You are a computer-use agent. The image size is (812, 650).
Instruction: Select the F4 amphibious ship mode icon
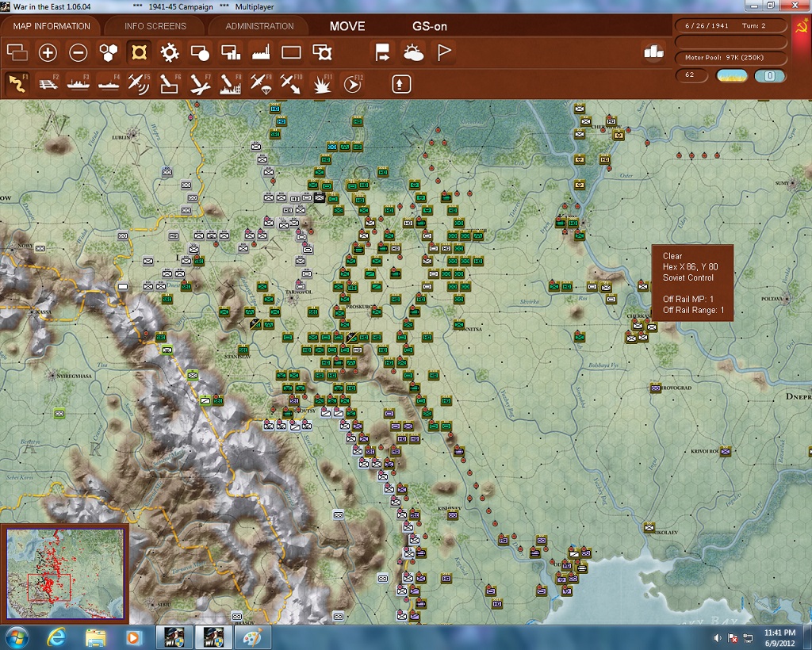pos(109,84)
